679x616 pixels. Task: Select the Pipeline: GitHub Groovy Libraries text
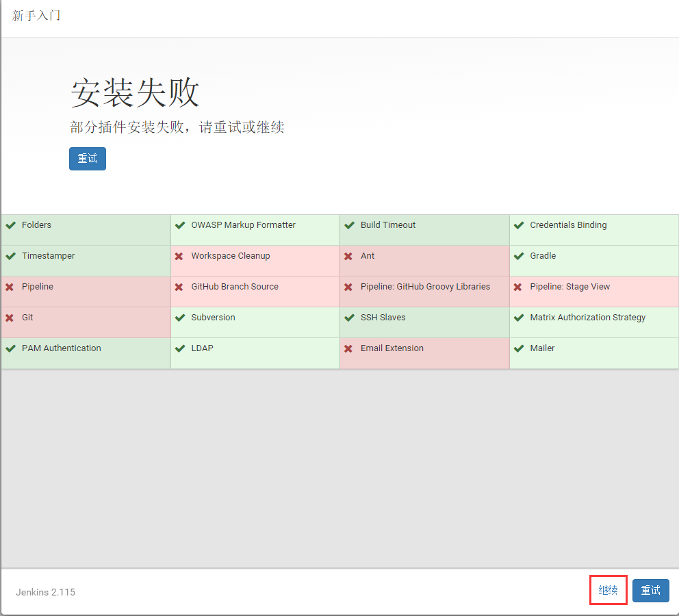click(x=425, y=287)
